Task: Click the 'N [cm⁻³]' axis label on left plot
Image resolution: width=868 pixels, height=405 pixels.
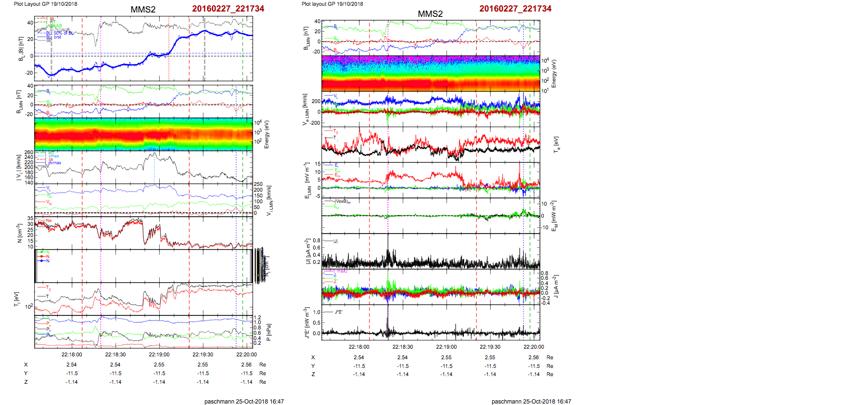Action: pos(20,233)
